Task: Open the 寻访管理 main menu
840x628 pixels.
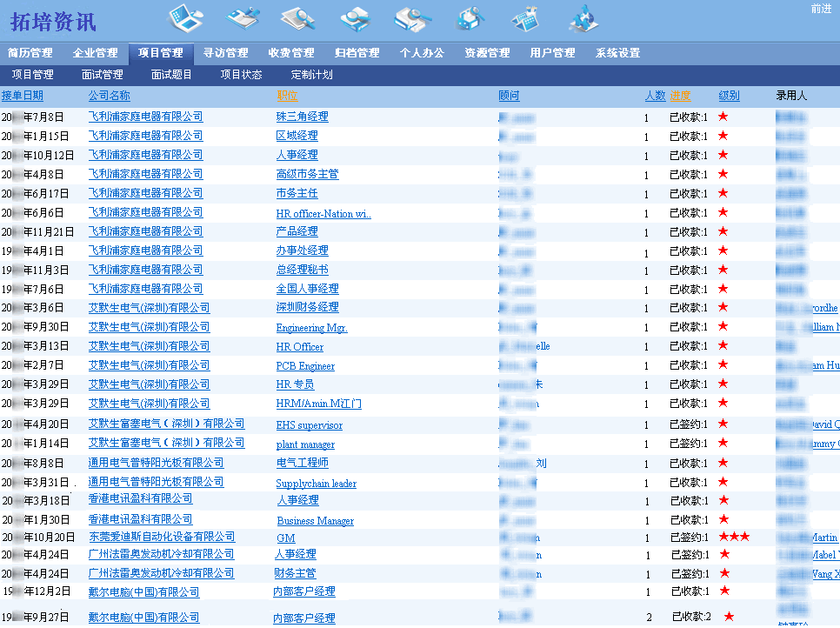Action: point(225,53)
